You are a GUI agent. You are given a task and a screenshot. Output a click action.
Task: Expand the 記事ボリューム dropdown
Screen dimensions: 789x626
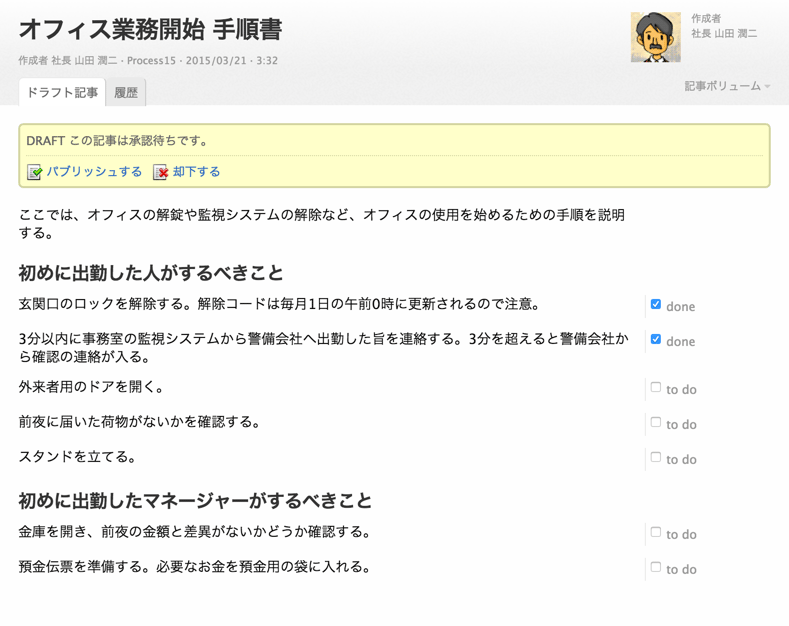pos(727,86)
